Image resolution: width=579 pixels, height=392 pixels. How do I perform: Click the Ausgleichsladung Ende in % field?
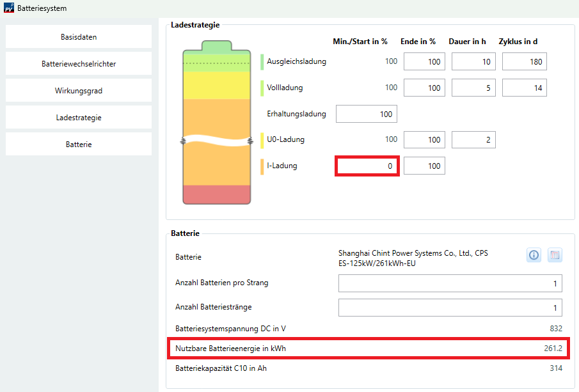coord(424,62)
